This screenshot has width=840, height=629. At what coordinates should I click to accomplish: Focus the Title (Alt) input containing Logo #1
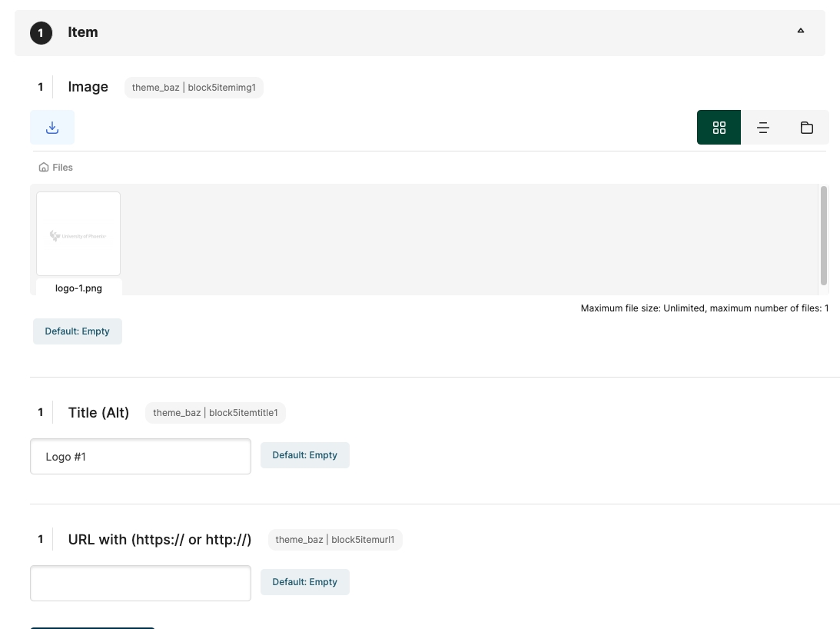[x=141, y=457]
